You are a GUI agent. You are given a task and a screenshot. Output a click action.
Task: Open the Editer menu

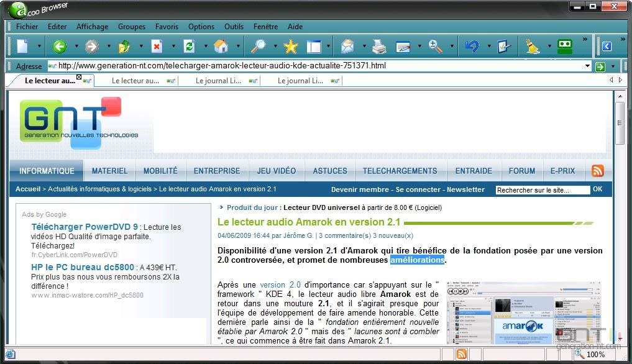pyautogui.click(x=57, y=27)
